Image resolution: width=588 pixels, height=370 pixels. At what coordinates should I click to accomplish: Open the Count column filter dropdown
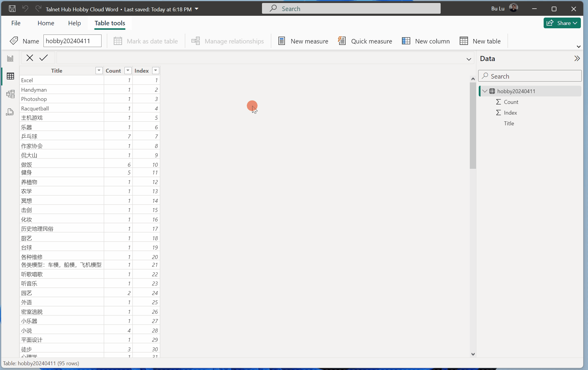(x=128, y=71)
